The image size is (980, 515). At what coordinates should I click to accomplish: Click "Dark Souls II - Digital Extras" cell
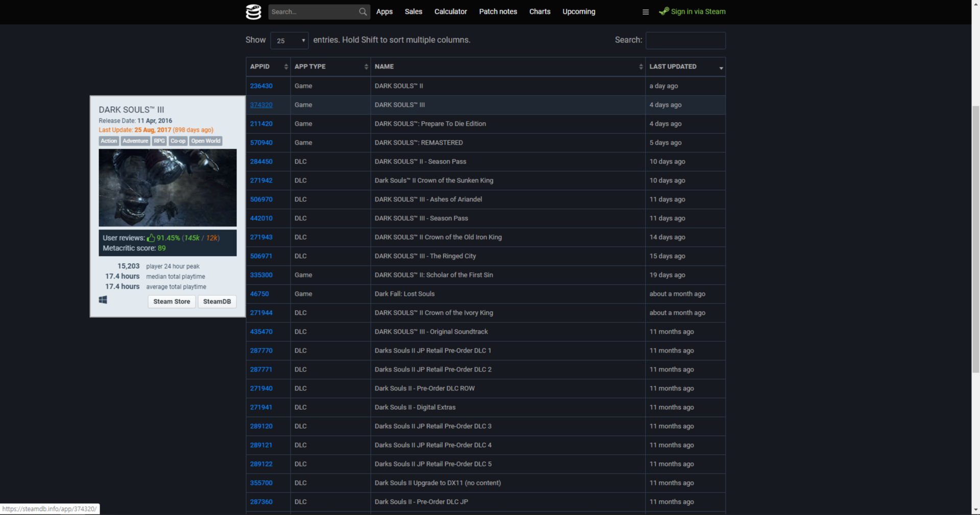508,407
